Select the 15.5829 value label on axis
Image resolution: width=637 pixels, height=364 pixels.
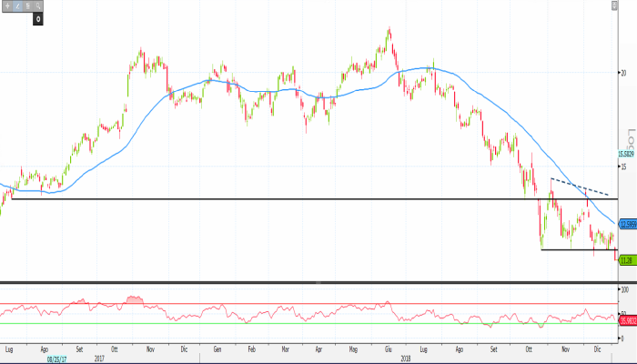(x=626, y=154)
